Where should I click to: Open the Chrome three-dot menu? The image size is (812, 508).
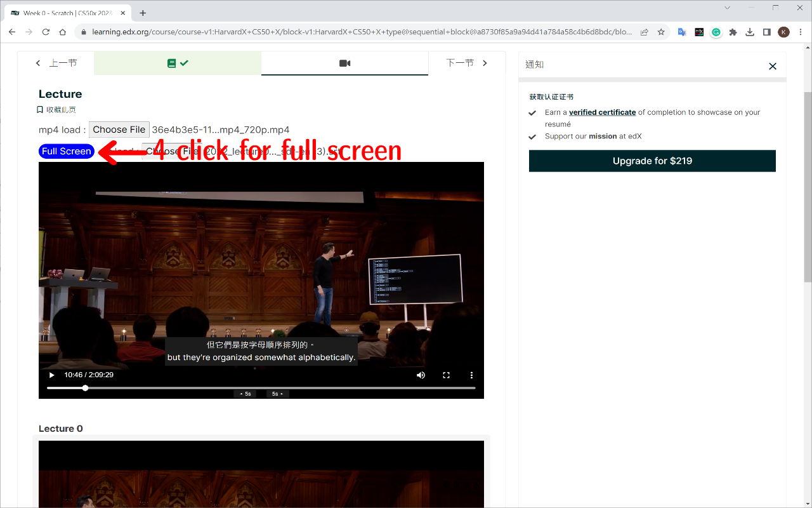pyautogui.click(x=801, y=32)
